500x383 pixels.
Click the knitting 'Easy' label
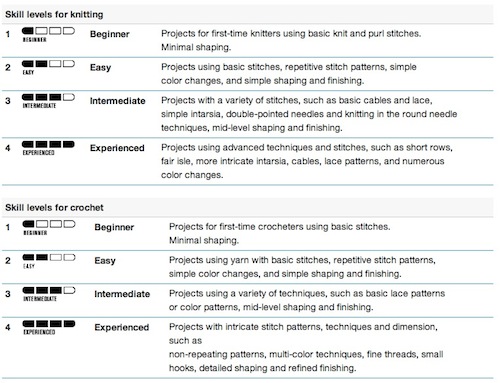tap(100, 68)
